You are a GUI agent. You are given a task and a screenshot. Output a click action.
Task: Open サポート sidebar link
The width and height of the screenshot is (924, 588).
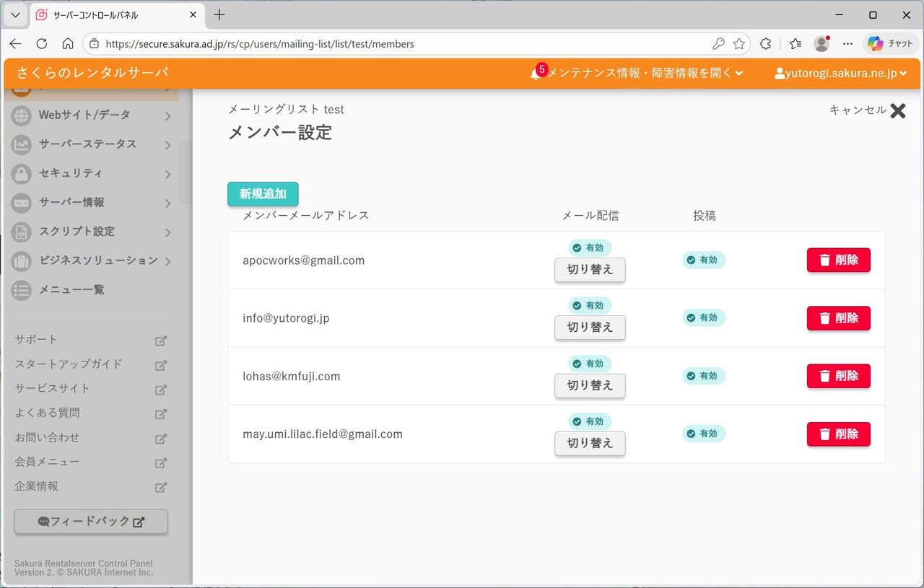[x=36, y=339]
